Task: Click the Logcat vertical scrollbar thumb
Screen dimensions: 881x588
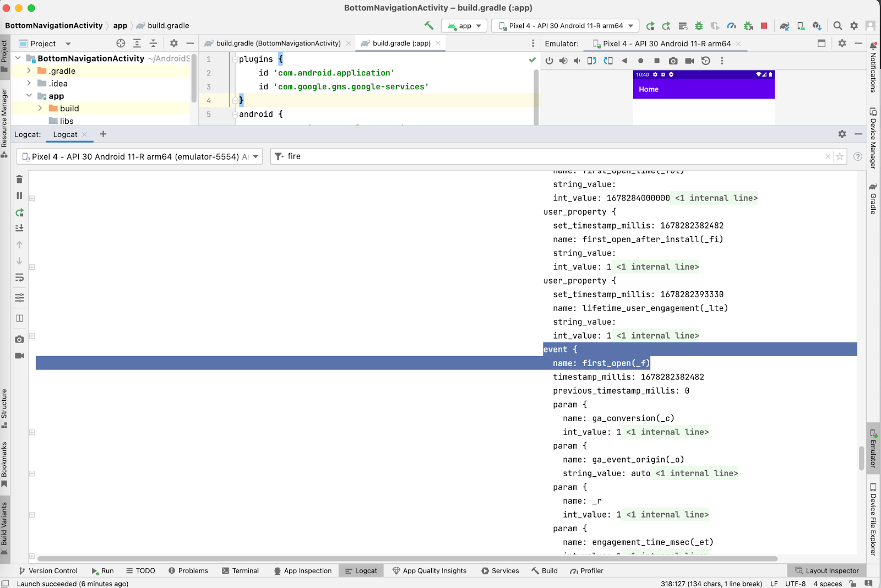Action: [x=862, y=458]
